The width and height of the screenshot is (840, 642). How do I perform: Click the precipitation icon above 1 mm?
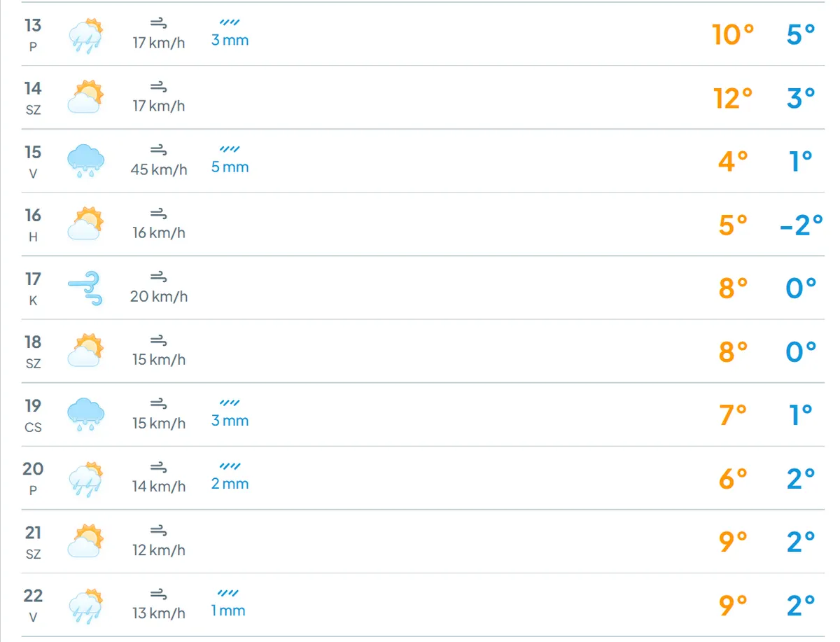(x=229, y=593)
